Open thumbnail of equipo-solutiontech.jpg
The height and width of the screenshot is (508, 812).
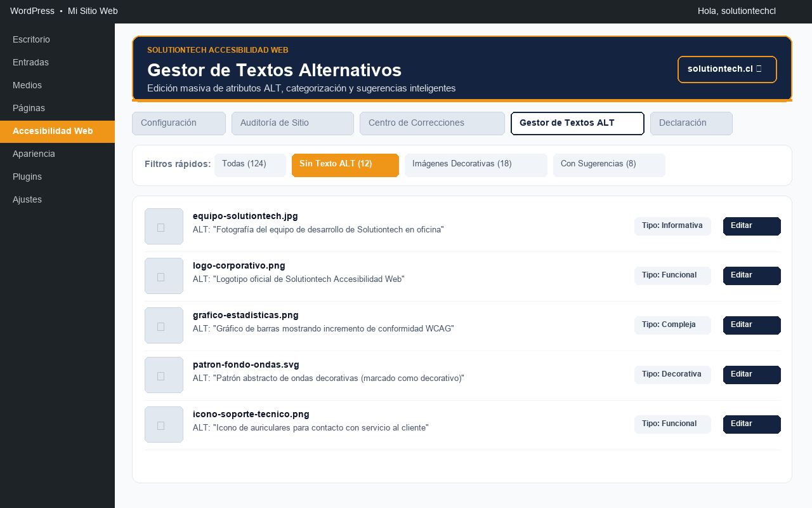[164, 226]
